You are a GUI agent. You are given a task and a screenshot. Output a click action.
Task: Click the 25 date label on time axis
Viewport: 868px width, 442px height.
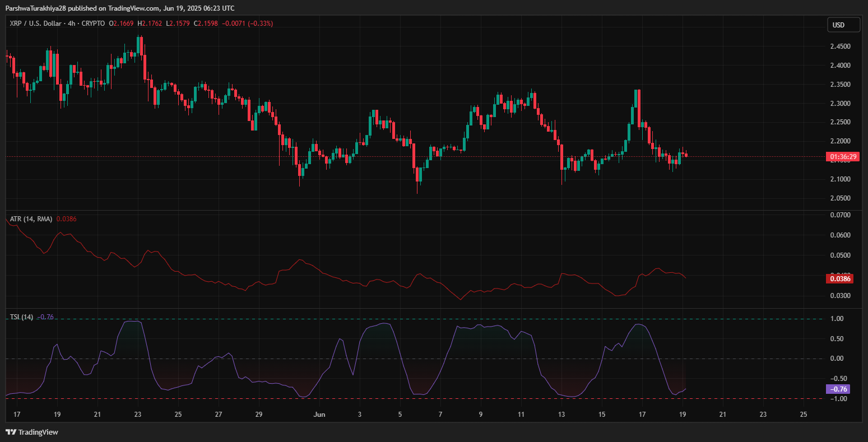803,415
